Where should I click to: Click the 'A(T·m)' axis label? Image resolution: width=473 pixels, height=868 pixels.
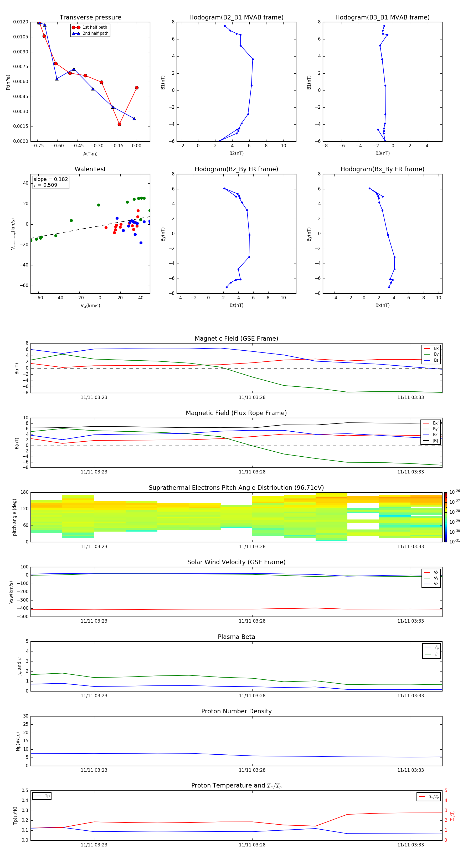(90, 154)
